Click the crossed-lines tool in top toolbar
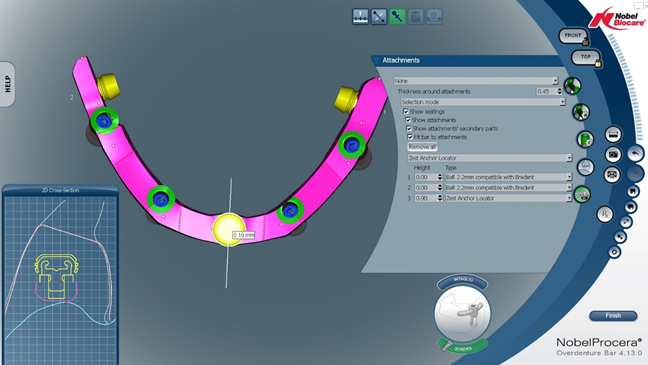The height and width of the screenshot is (365, 648). 379,17
